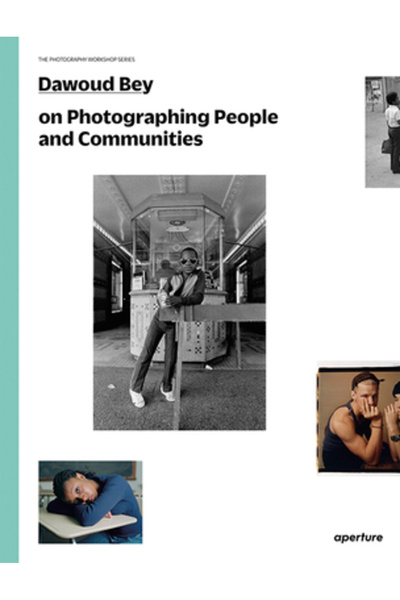Open the girl resting on desk photo

click(x=90, y=502)
